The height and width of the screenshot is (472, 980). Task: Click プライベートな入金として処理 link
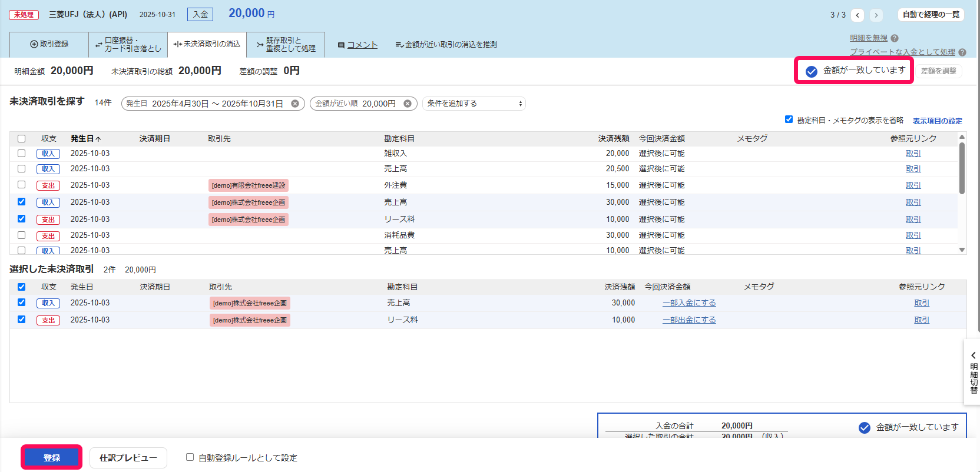(x=902, y=52)
